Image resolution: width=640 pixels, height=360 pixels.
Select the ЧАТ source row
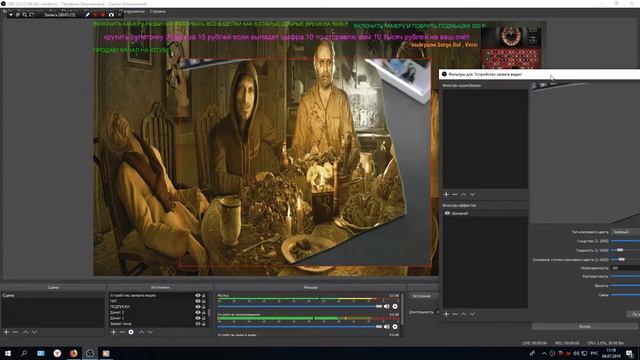tap(158, 301)
